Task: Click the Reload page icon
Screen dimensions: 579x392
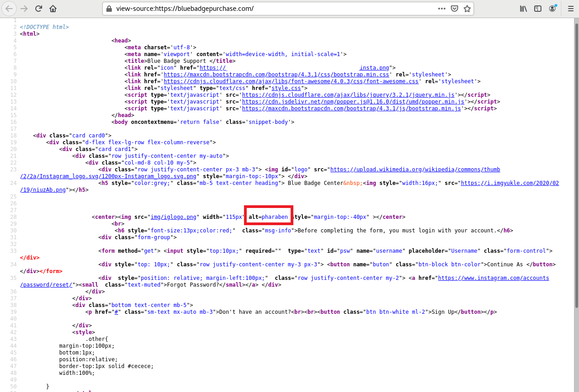Action: point(38,9)
